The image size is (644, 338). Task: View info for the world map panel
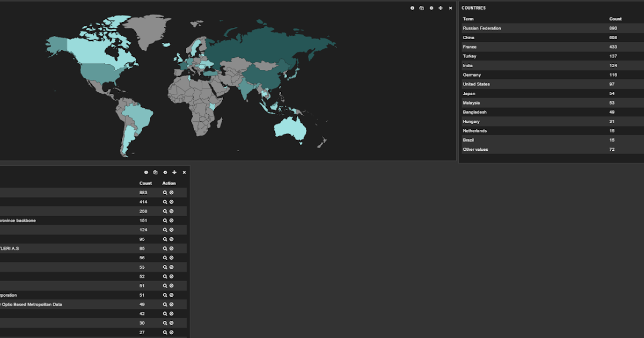click(x=412, y=8)
